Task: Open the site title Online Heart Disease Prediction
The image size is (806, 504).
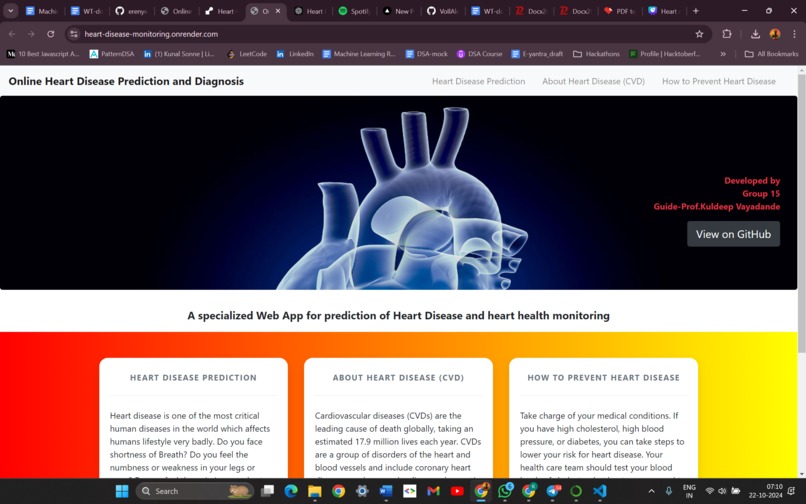Action: point(126,81)
